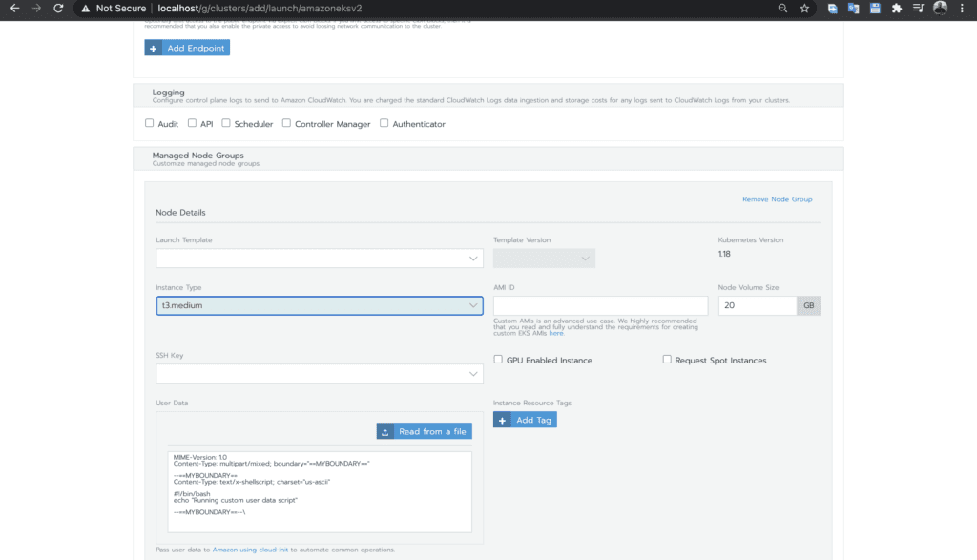Expand the Instance Type t3.medium dropdown
The width and height of the screenshot is (977, 560).
pyautogui.click(x=319, y=305)
